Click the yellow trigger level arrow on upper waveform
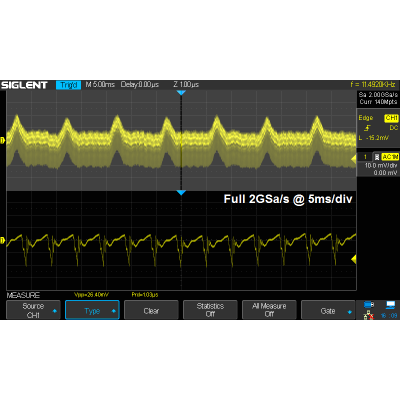The width and height of the screenshot is (400, 400). [353, 160]
